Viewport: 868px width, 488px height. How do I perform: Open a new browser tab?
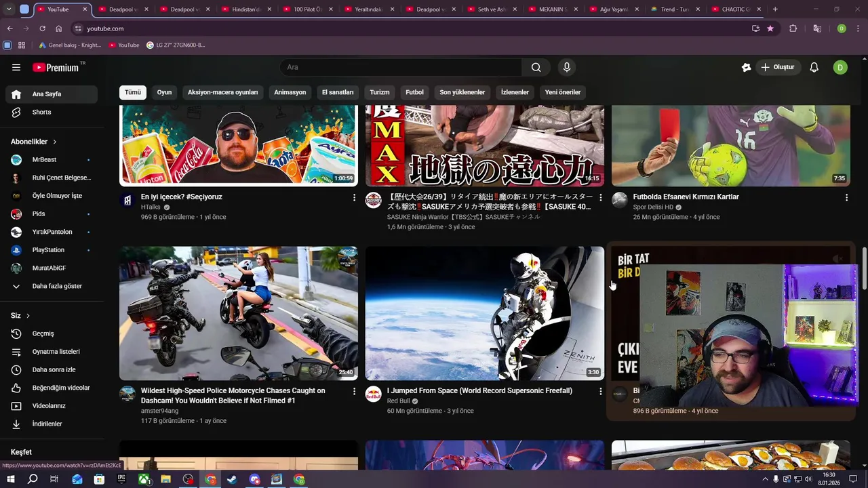coord(775,9)
